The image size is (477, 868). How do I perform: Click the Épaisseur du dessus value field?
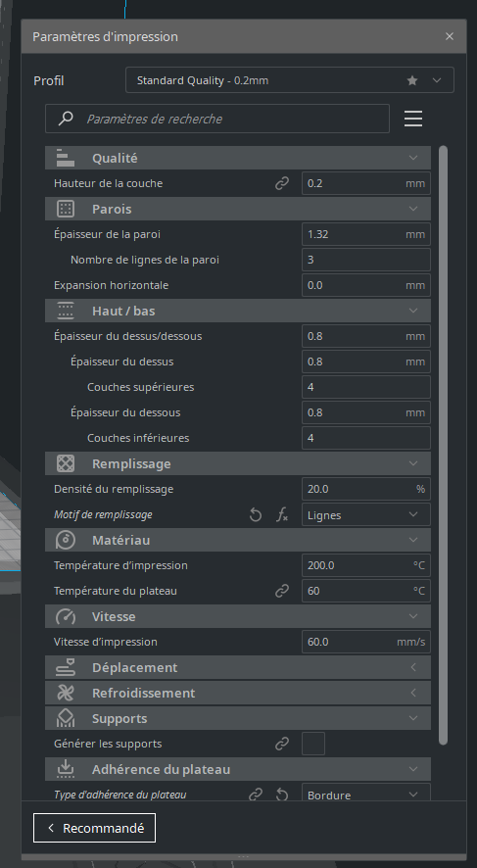(x=365, y=362)
